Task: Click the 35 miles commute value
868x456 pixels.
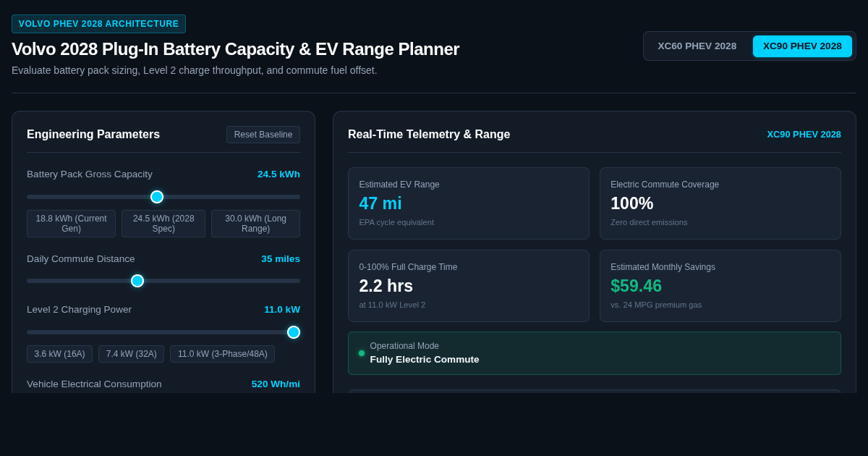Action: [x=281, y=259]
